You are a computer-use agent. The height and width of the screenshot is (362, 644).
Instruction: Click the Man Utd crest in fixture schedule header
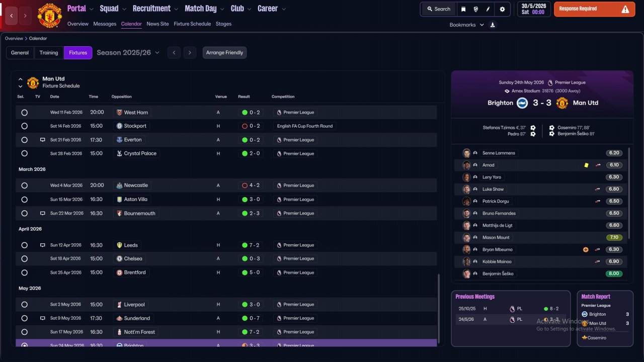[33, 82]
